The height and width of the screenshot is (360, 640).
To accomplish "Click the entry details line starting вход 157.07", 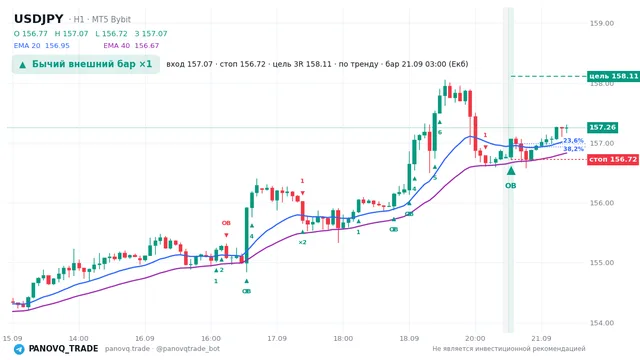I will click(317, 64).
